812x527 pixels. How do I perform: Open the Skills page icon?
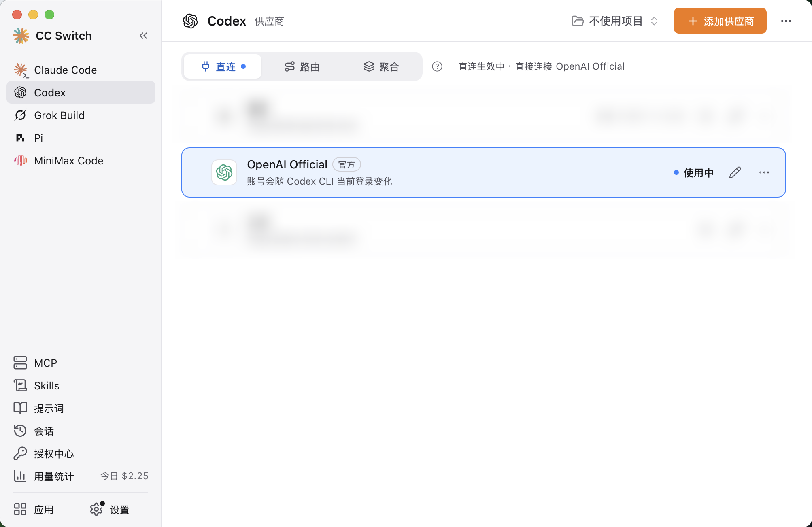(20, 386)
